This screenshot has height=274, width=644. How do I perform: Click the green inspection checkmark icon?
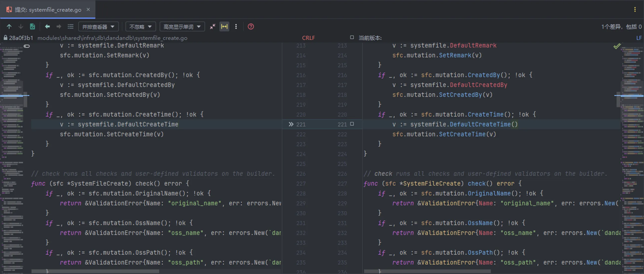617,46
